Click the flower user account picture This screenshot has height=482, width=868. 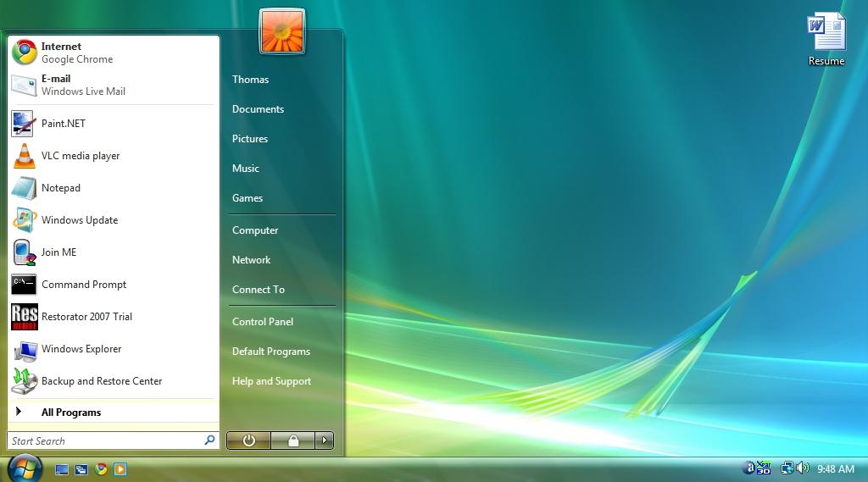[282, 32]
